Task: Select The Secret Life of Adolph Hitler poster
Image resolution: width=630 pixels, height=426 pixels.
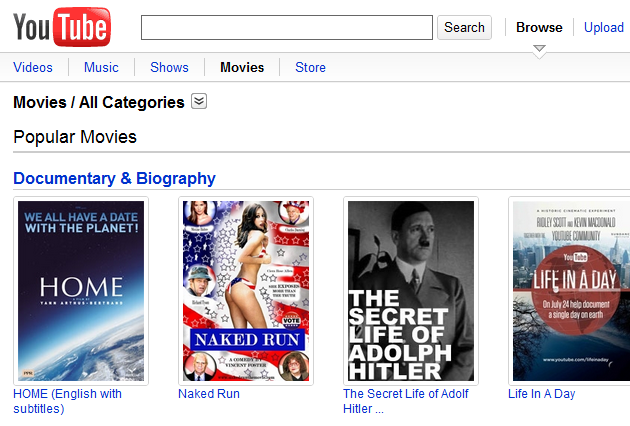Action: [x=411, y=291]
